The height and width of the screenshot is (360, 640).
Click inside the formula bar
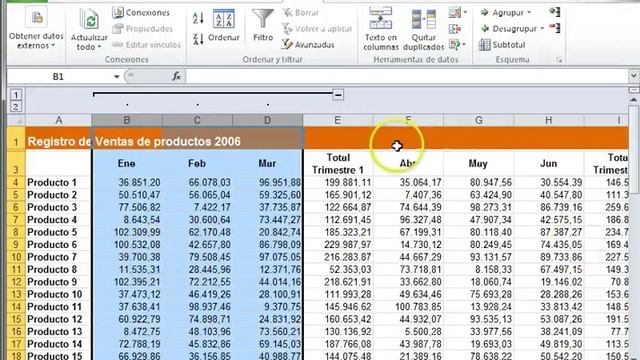click(407, 76)
